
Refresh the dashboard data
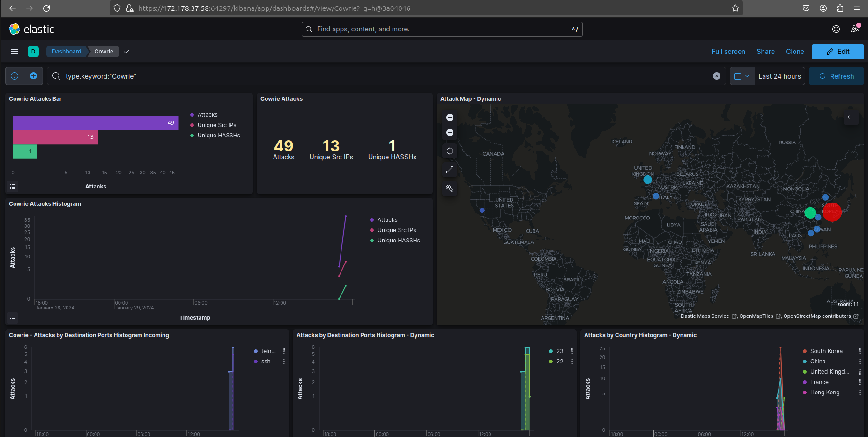837,76
